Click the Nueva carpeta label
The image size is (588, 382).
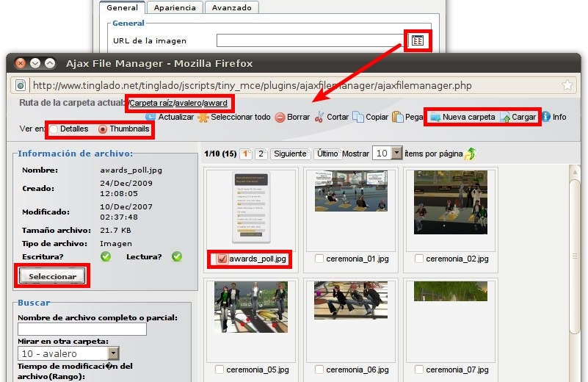coord(469,117)
